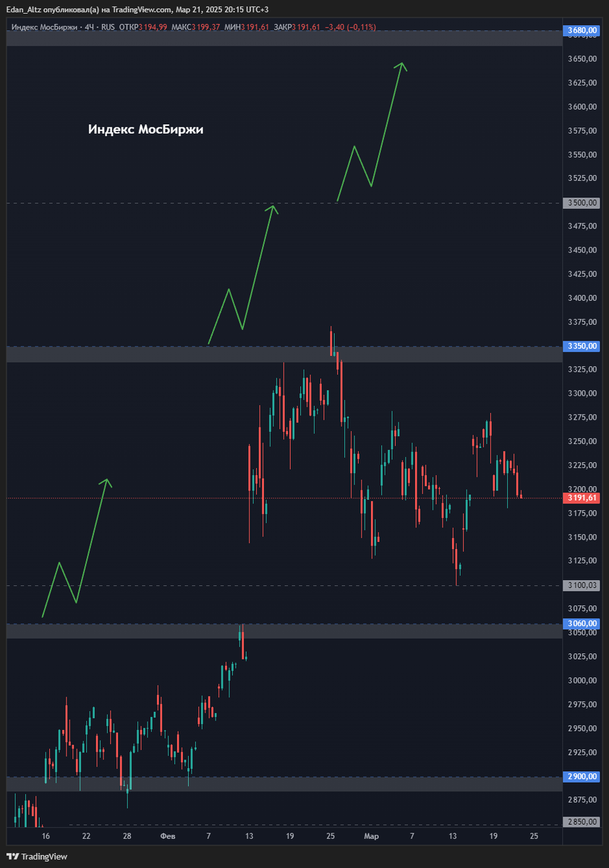Click the 'МАКС 3199,37' value in legend
This screenshot has width=609, height=868.
[x=196, y=27]
